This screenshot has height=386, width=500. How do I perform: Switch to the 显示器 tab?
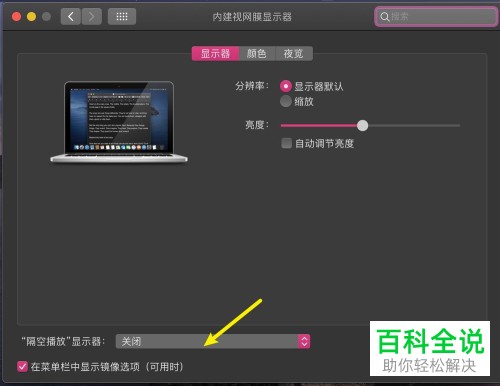point(215,54)
